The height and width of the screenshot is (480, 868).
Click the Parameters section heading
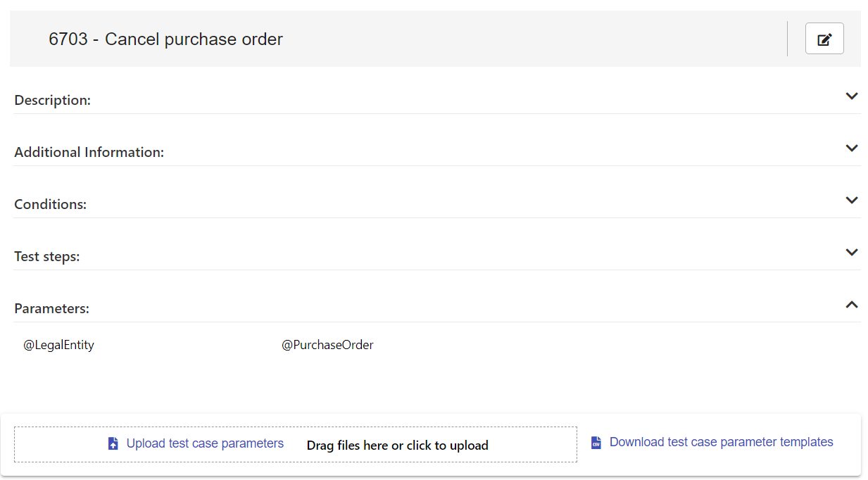[x=52, y=309]
